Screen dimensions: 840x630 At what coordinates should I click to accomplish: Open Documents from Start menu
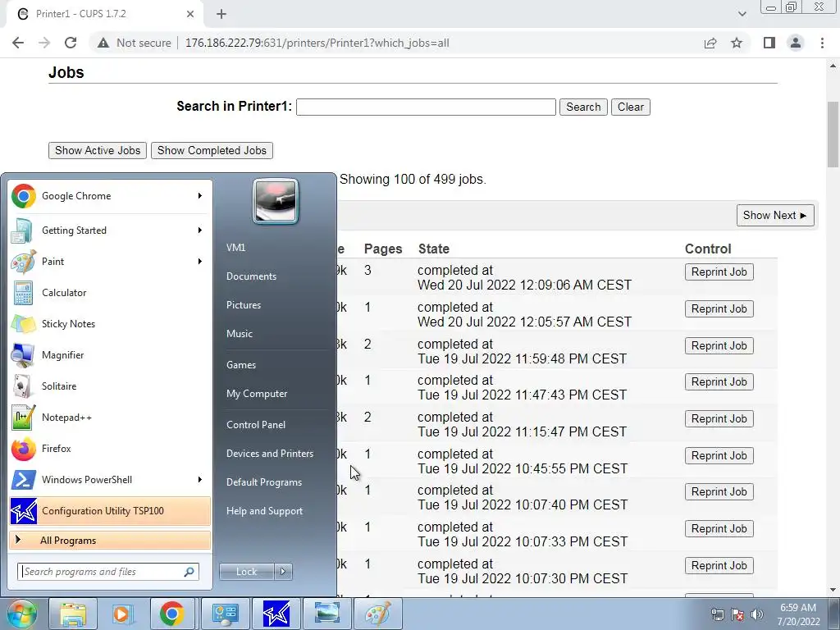pos(251,276)
